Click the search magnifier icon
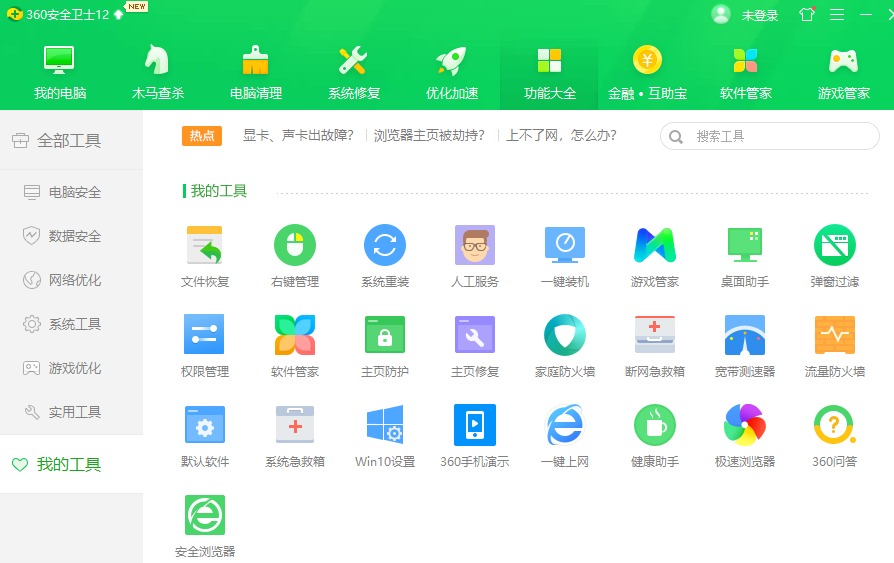 (x=676, y=137)
